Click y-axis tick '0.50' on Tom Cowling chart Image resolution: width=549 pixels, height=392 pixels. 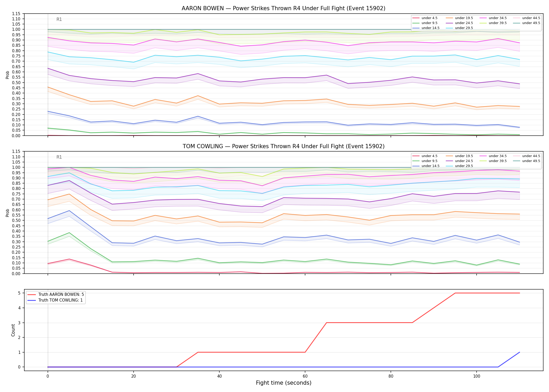[x=16, y=221]
